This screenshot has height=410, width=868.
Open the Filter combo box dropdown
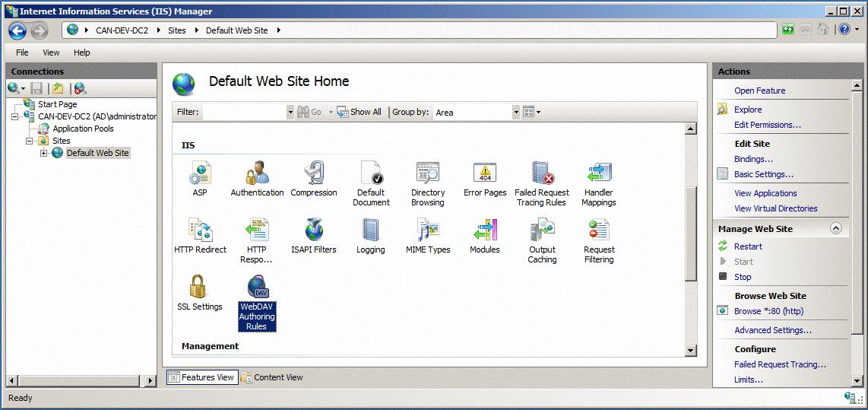290,112
